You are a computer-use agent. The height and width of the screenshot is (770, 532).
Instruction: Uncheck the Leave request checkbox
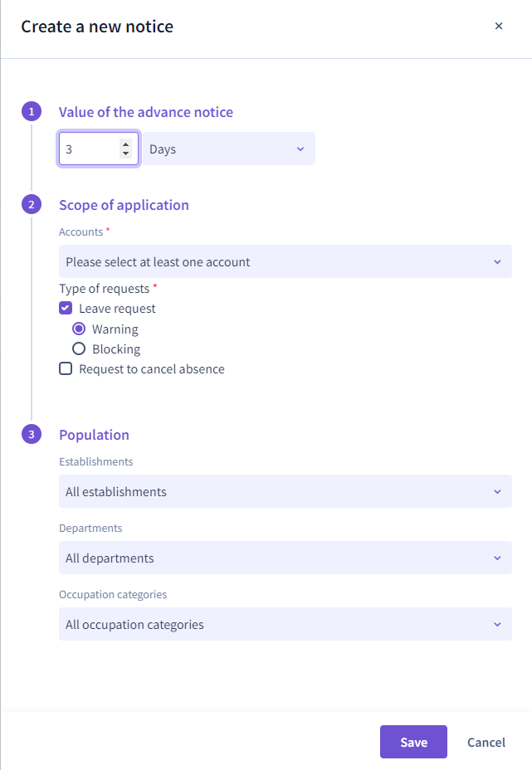coord(66,309)
